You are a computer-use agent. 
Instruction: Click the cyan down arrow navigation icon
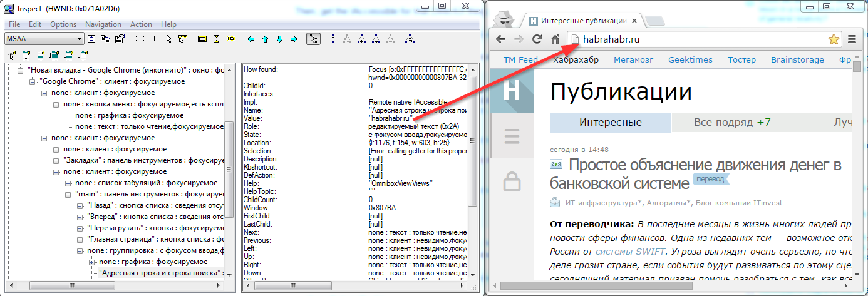(x=279, y=39)
